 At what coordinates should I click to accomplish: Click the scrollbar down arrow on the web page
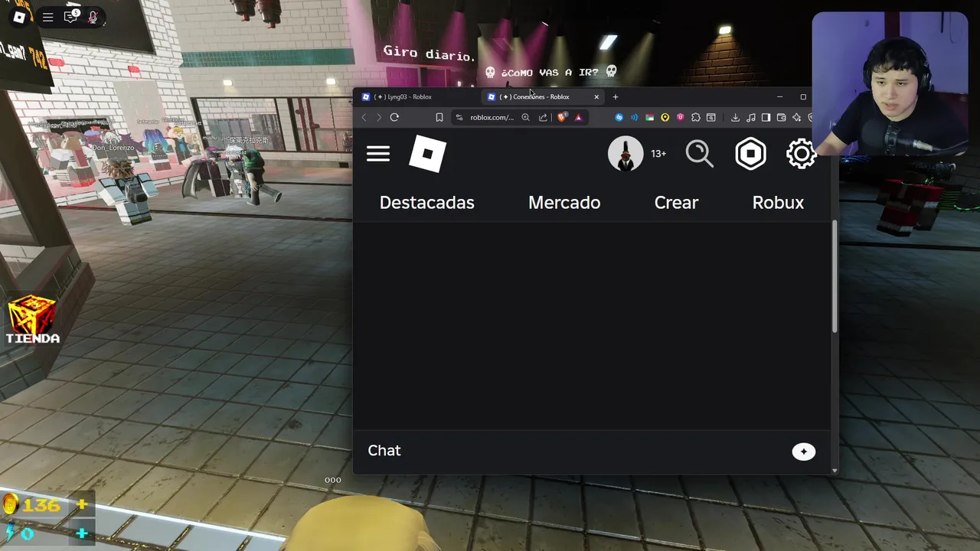(x=835, y=470)
